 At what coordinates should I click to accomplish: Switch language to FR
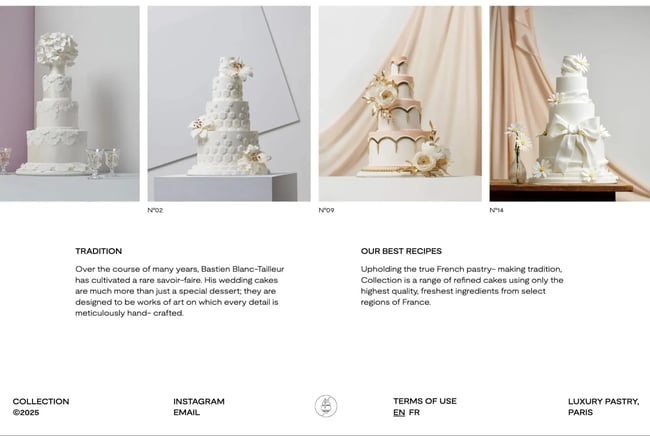coord(414,412)
